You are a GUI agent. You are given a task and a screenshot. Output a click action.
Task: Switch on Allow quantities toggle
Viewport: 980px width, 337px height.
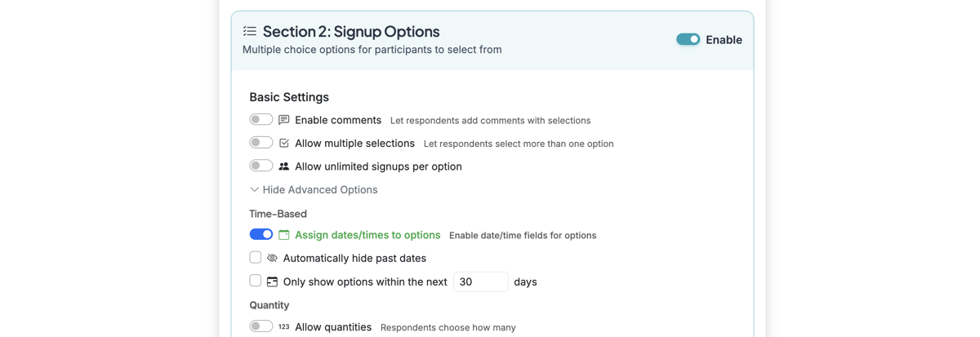pyautogui.click(x=261, y=326)
